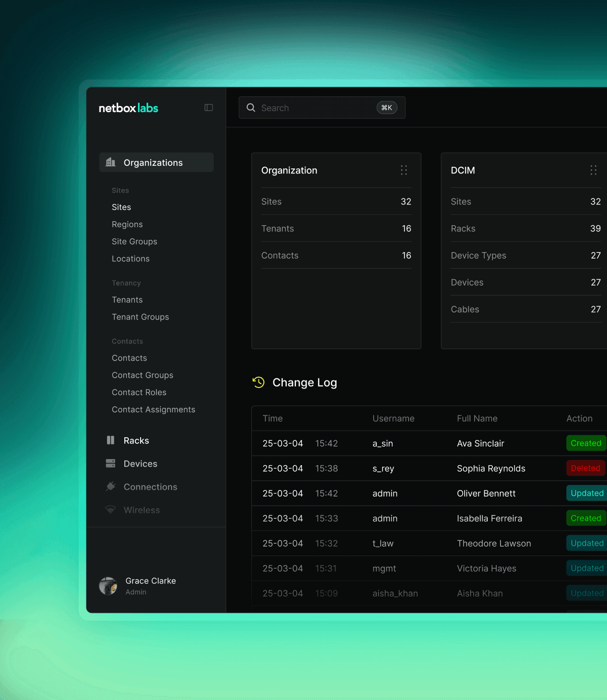Go to Contact Assignments

pos(153,409)
